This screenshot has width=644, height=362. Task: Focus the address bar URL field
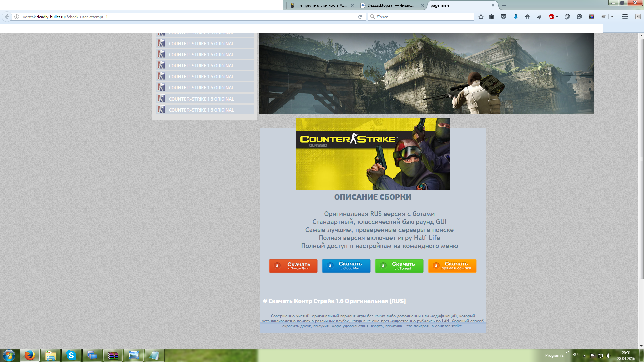(188, 17)
